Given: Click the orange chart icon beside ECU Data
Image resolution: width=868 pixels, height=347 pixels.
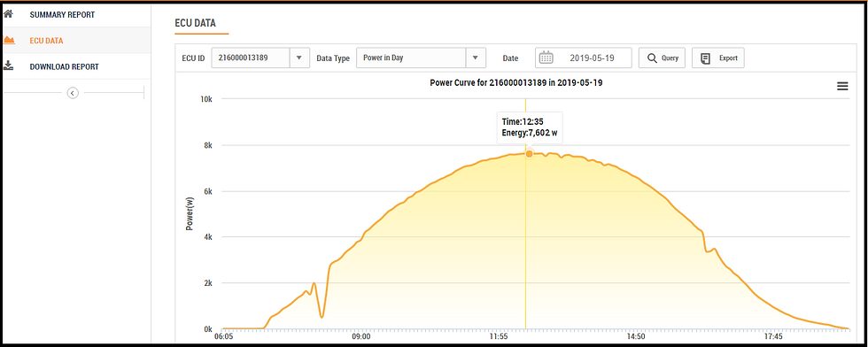Looking at the screenshot, I should tap(8, 40).
